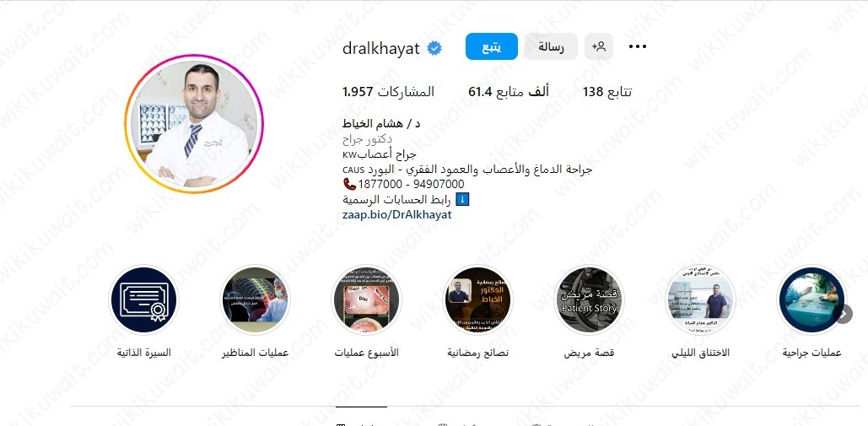This screenshot has width=868, height=426.
Task: Open the three-dots options menu
Action: point(638,47)
